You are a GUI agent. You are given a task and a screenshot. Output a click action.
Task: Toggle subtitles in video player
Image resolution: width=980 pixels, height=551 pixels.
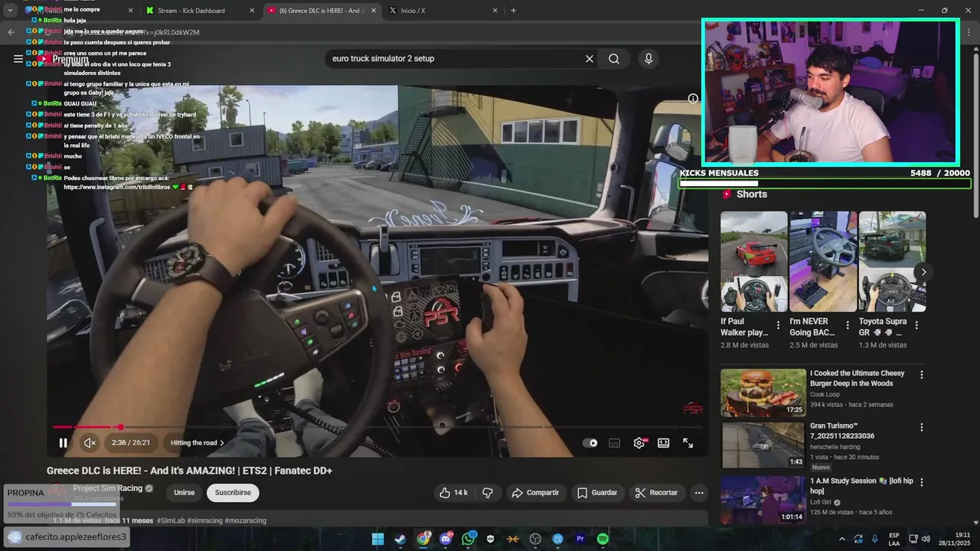point(614,442)
